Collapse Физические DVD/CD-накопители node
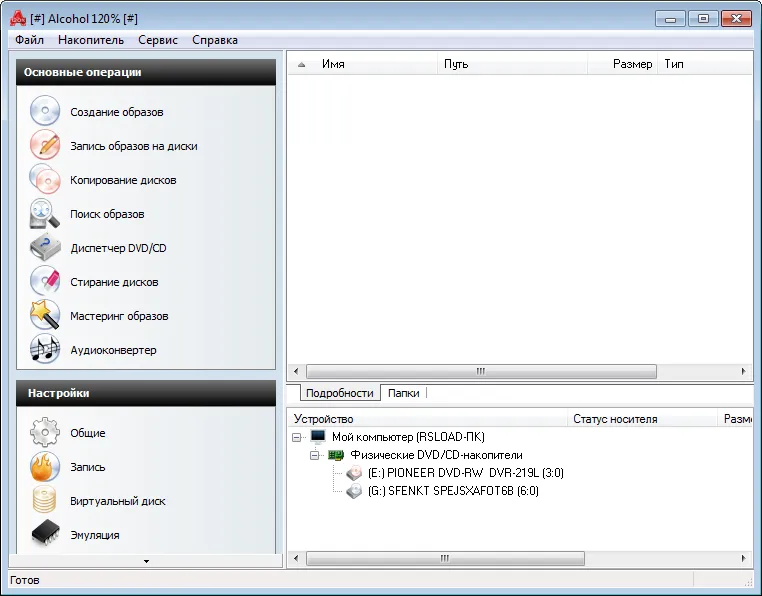Viewport: 762px width, 596px height. click(x=314, y=456)
